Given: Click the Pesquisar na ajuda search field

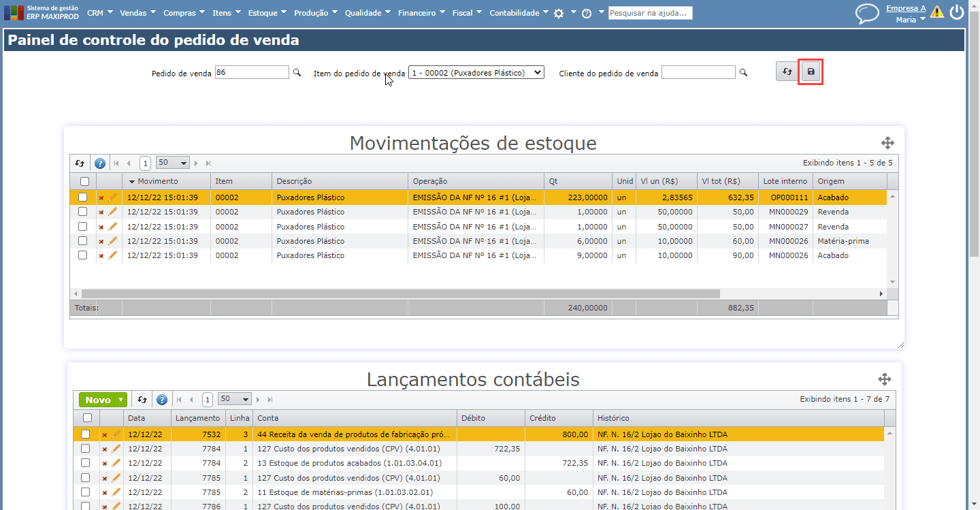Looking at the screenshot, I should point(649,12).
